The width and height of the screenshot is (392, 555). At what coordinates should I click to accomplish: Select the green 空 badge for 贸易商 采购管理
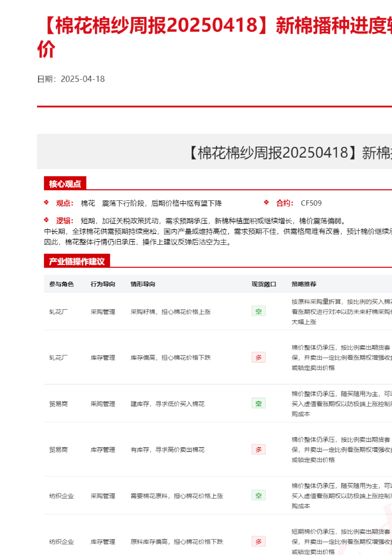(x=258, y=403)
